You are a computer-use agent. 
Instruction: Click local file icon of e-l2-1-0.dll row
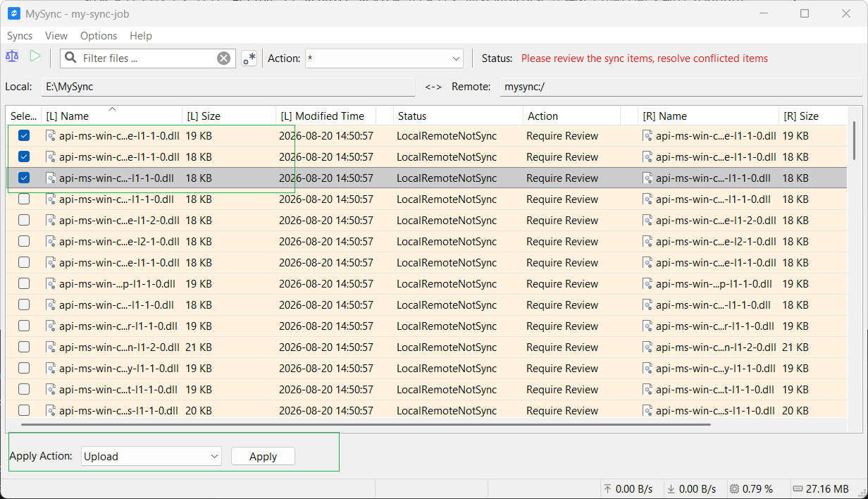[51, 242]
